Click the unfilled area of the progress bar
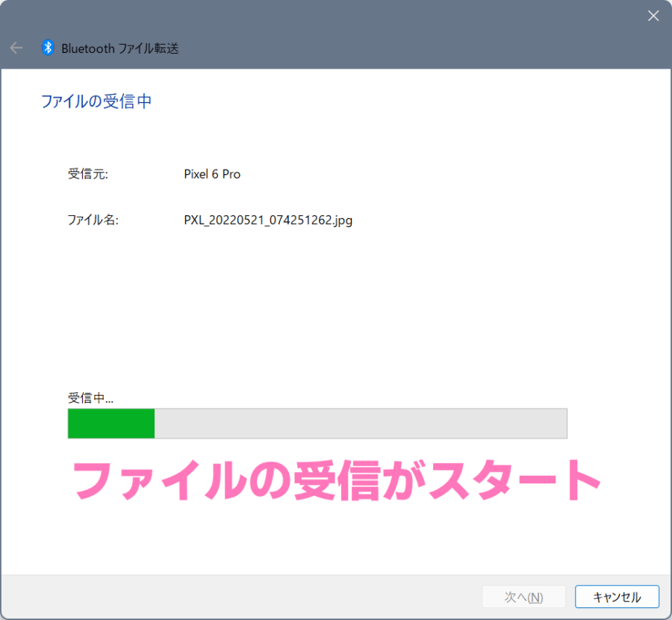Image resolution: width=672 pixels, height=620 pixels. click(x=358, y=424)
